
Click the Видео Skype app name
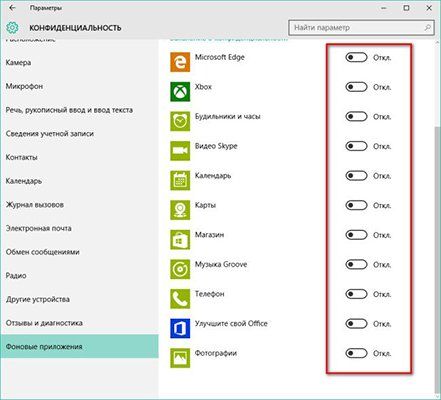[x=216, y=146]
